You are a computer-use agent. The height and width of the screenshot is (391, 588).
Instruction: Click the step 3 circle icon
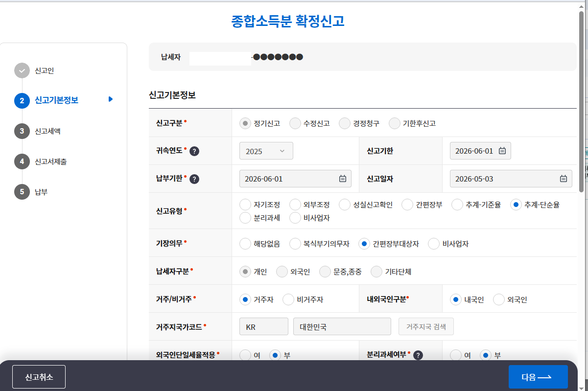22,131
